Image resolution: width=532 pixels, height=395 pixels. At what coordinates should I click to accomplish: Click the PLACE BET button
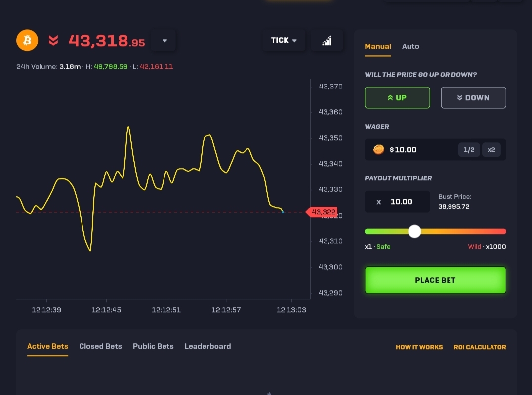[x=435, y=280]
